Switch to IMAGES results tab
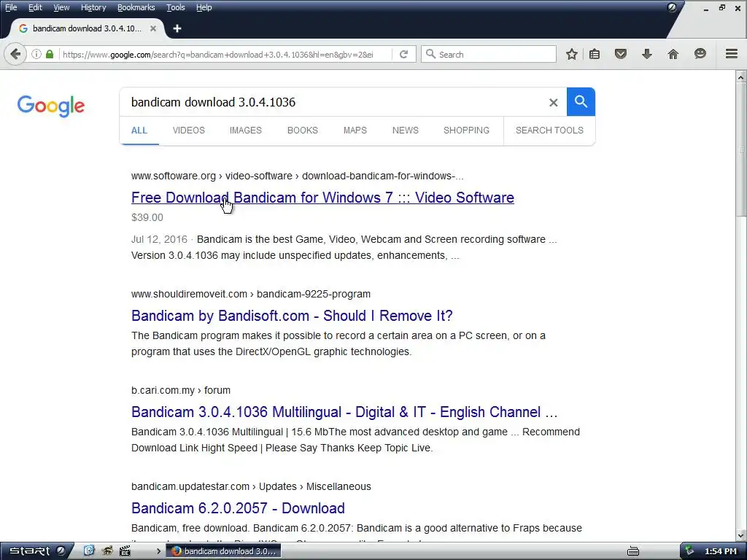This screenshot has height=560, width=747. [245, 131]
